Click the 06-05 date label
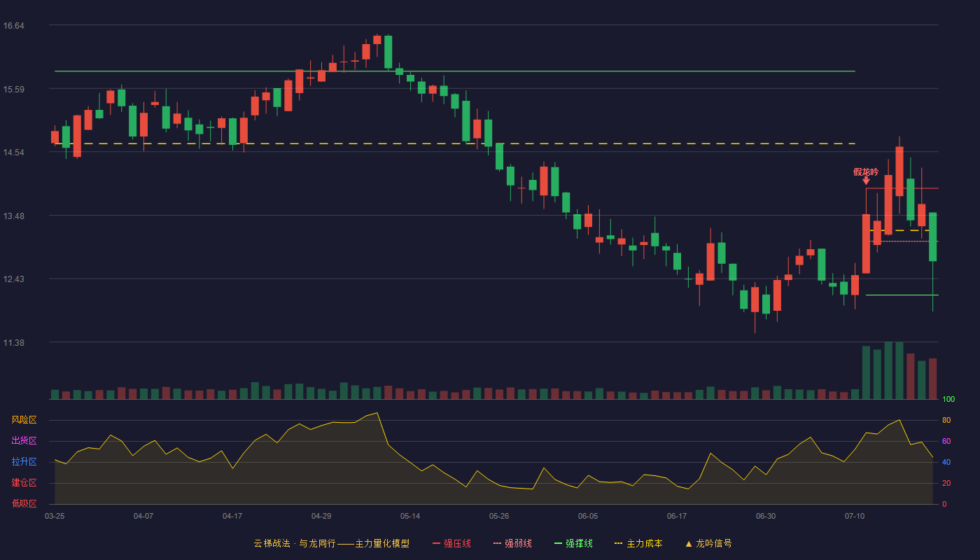Viewport: 980px width, 560px height. tap(588, 516)
